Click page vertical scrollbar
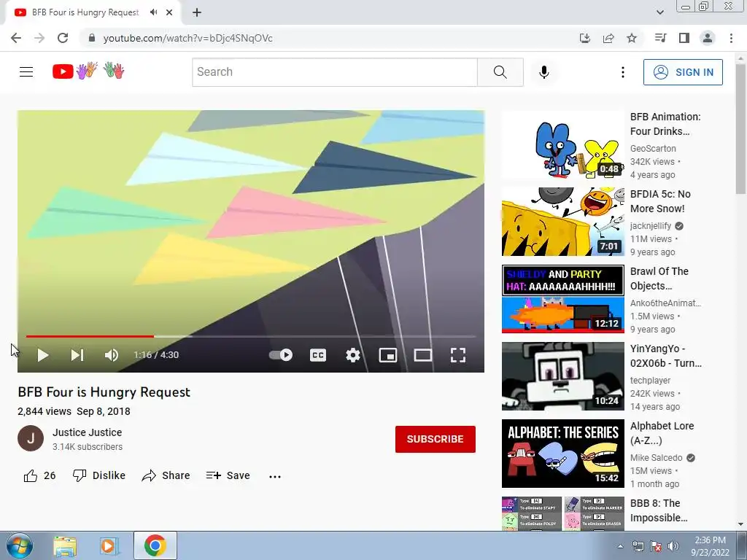 740,129
